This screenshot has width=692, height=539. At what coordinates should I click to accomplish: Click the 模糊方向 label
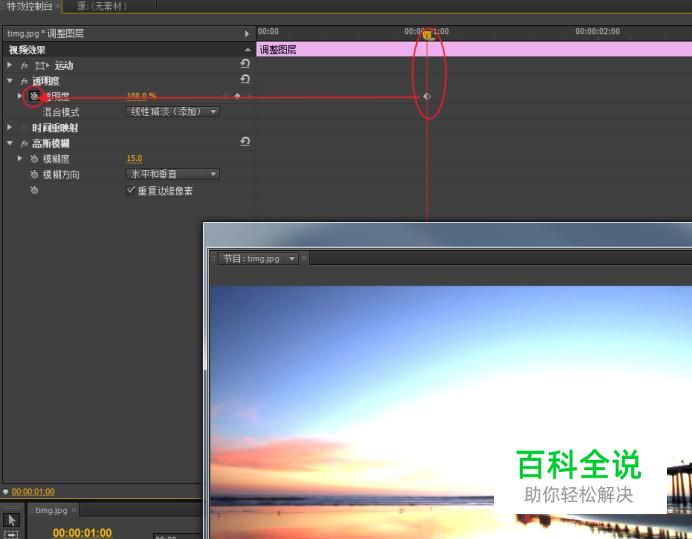(61, 175)
